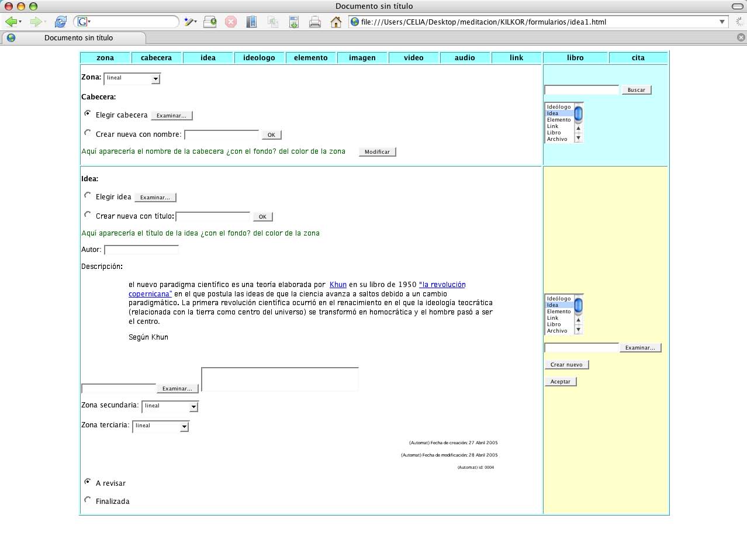Reload the page with the refresh icon
Image resolution: width=747 pixels, height=560 pixels.
60,22
